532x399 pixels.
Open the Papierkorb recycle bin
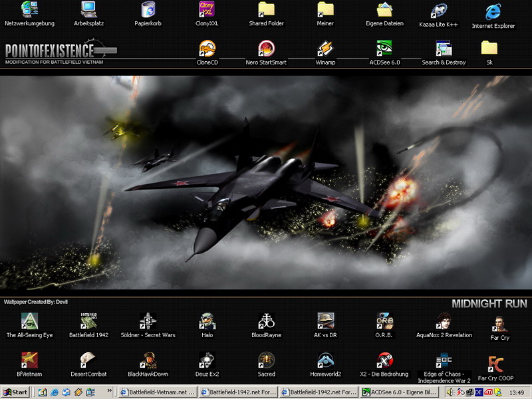[x=148, y=14]
